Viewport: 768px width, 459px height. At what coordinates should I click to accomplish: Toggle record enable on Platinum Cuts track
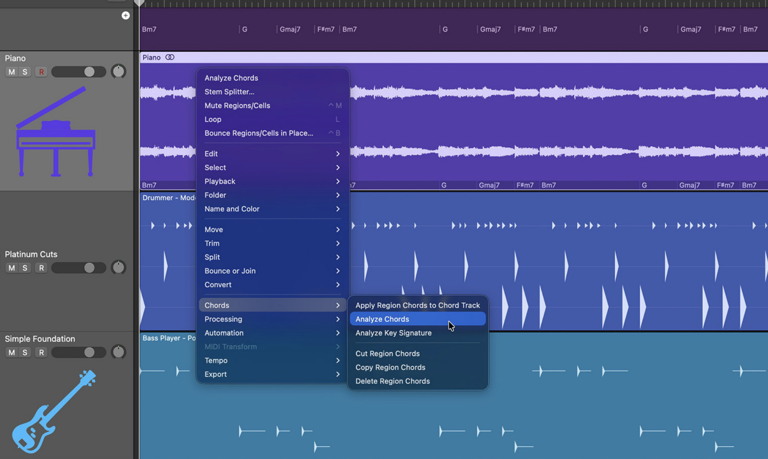(41, 268)
